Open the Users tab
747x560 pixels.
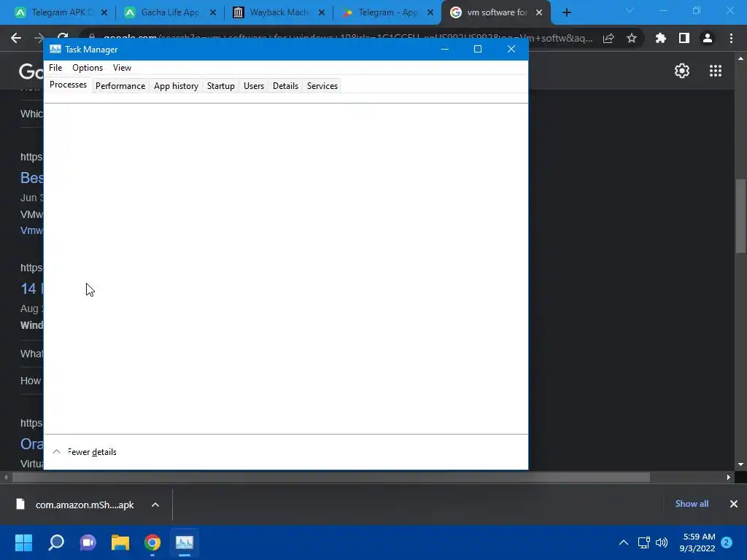[x=253, y=86]
